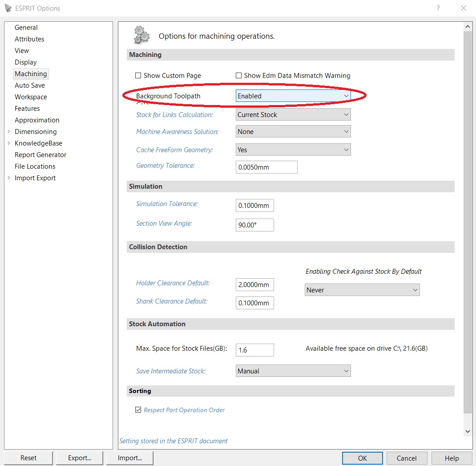
Task: Open Machine Awareness Solution dropdown
Action: [x=293, y=132]
